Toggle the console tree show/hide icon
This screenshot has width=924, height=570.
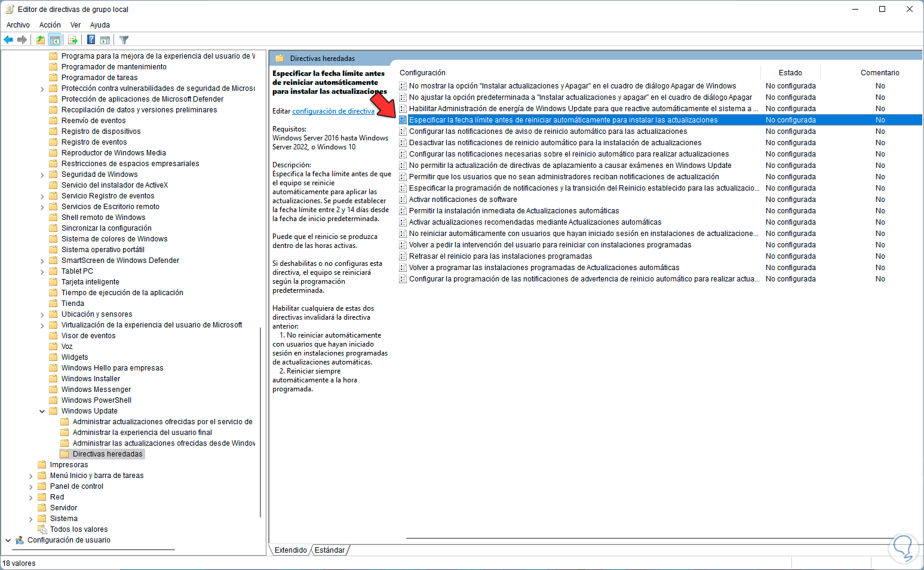tap(55, 40)
